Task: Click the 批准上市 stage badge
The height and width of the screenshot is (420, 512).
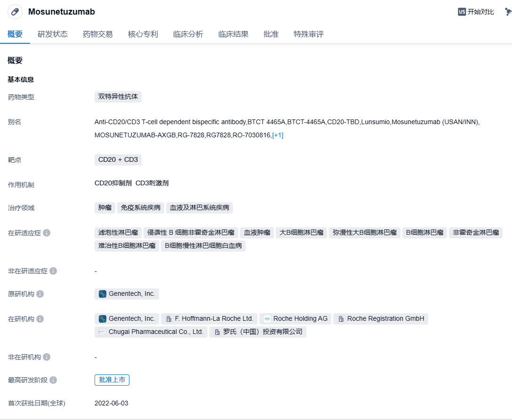Action: [112, 380]
